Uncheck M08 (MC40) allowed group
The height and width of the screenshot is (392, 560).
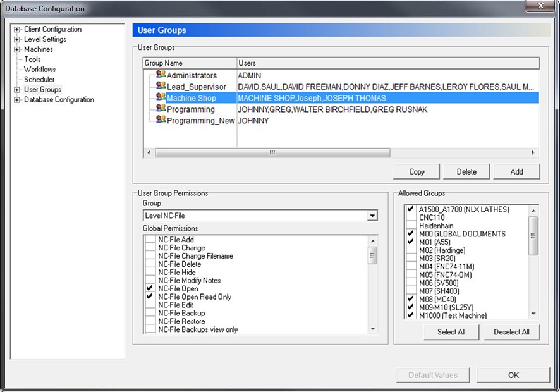(x=411, y=299)
